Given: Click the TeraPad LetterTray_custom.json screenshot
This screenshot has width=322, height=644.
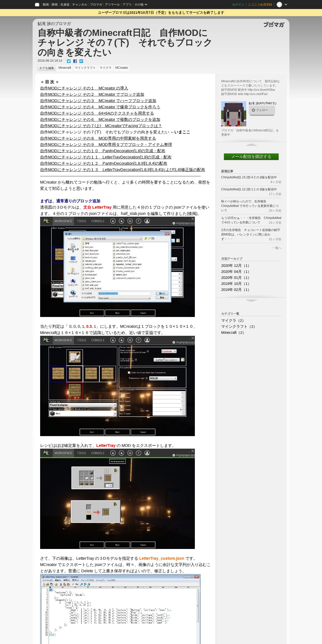Looking at the screenshot, I should [120, 609].
